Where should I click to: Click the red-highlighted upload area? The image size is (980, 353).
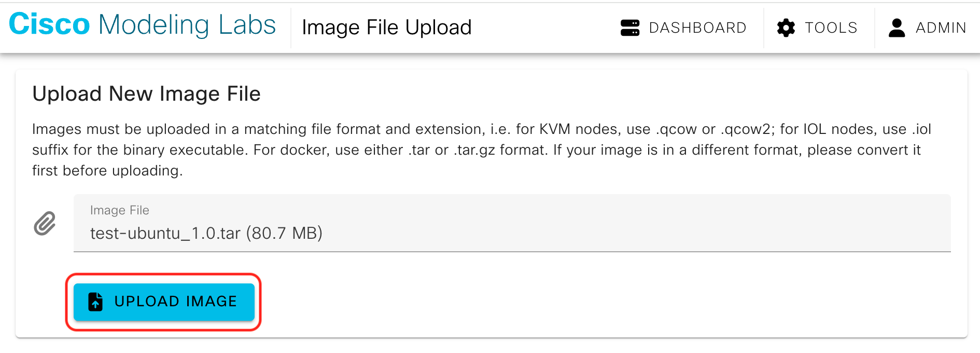(164, 302)
